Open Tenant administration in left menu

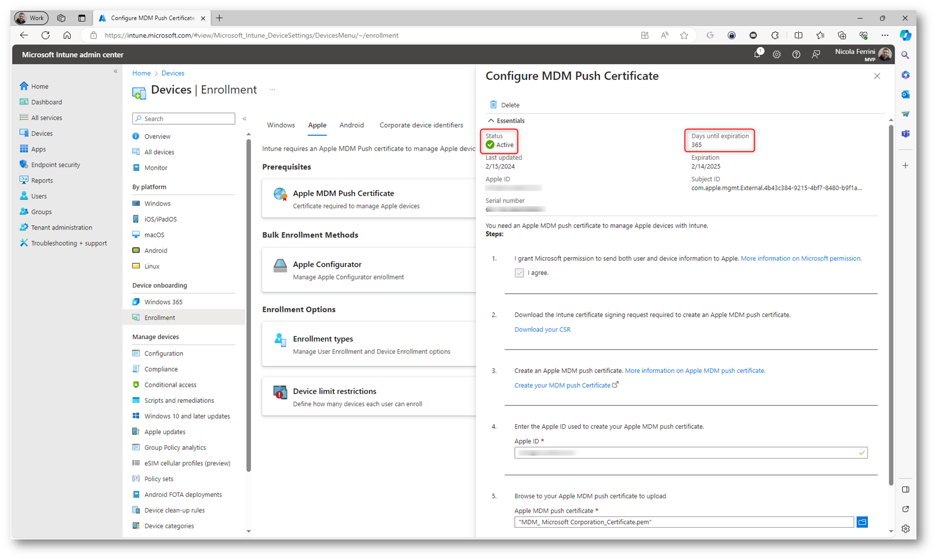pos(61,227)
